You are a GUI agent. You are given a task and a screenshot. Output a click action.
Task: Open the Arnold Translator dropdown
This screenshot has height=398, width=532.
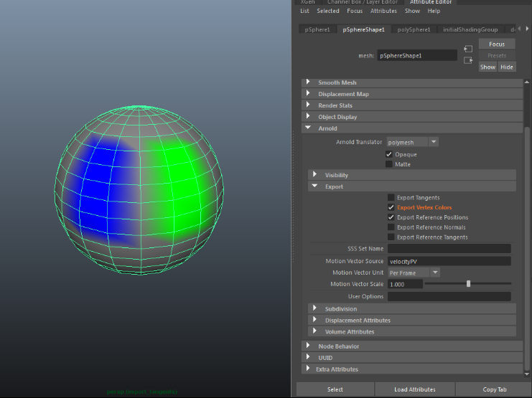click(x=413, y=142)
